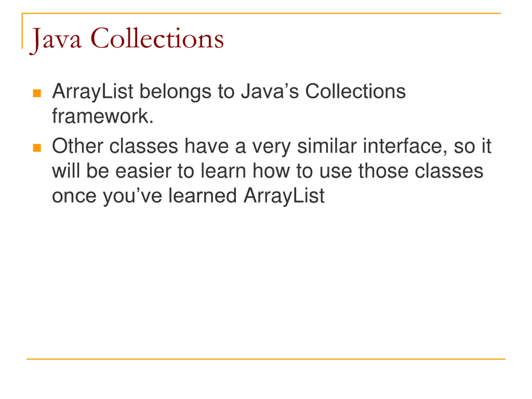
Task: Select the second orange square bullet
Action: click(37, 148)
